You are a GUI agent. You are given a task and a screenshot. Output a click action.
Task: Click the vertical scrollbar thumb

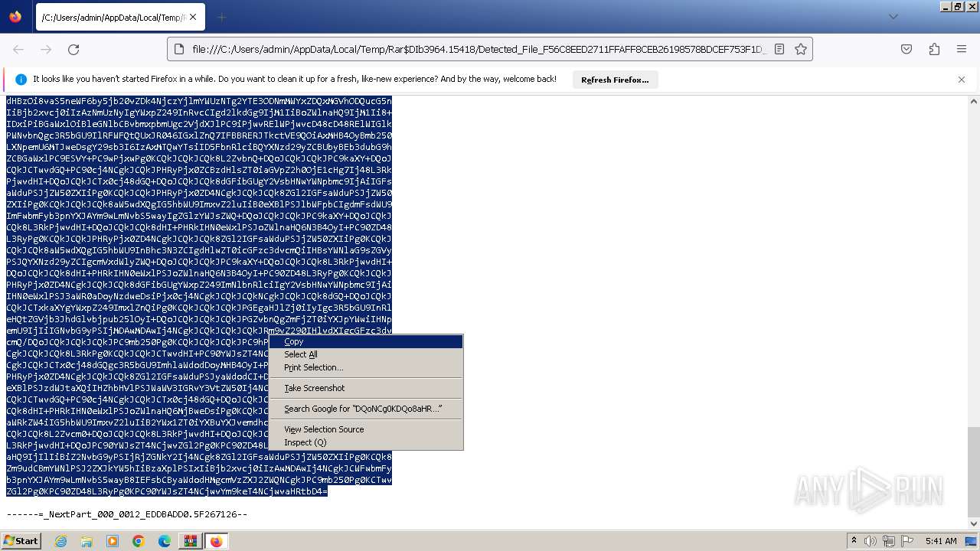click(x=973, y=471)
